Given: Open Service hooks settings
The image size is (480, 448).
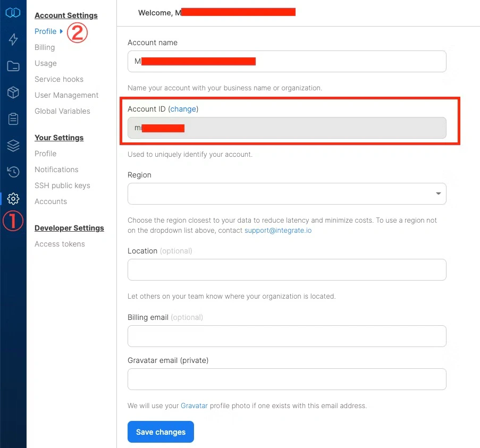Looking at the screenshot, I should [59, 79].
